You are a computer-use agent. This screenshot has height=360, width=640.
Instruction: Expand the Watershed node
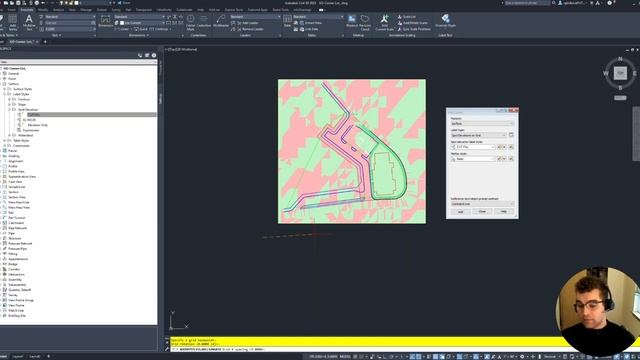[x=9, y=135]
